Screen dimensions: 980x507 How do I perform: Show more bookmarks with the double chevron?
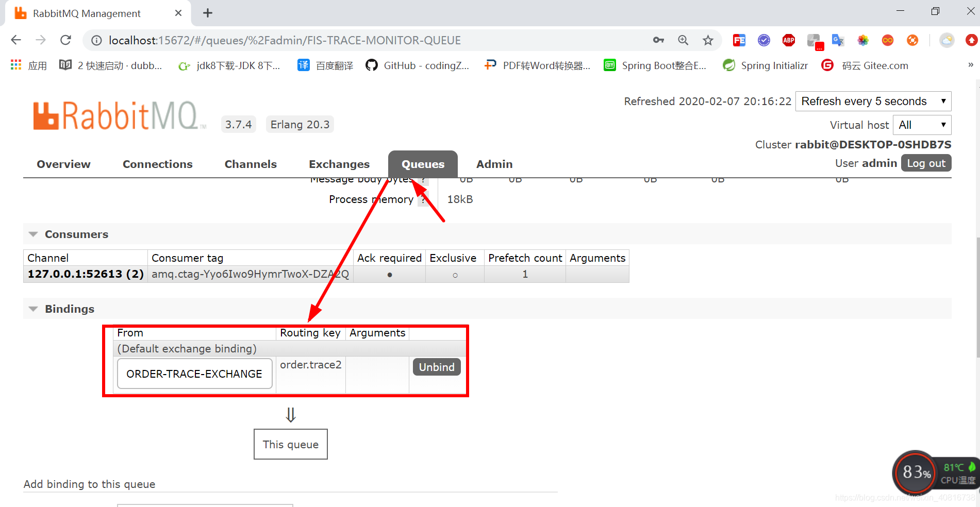pos(971,65)
